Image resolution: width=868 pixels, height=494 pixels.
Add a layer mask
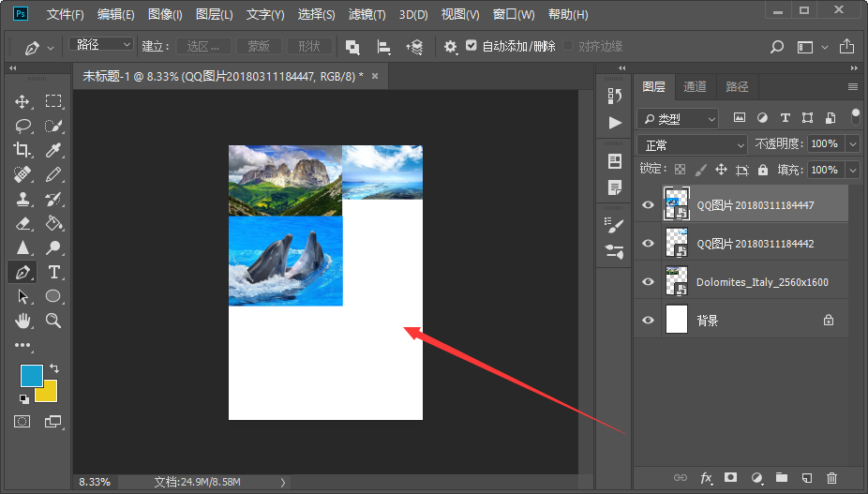731,477
